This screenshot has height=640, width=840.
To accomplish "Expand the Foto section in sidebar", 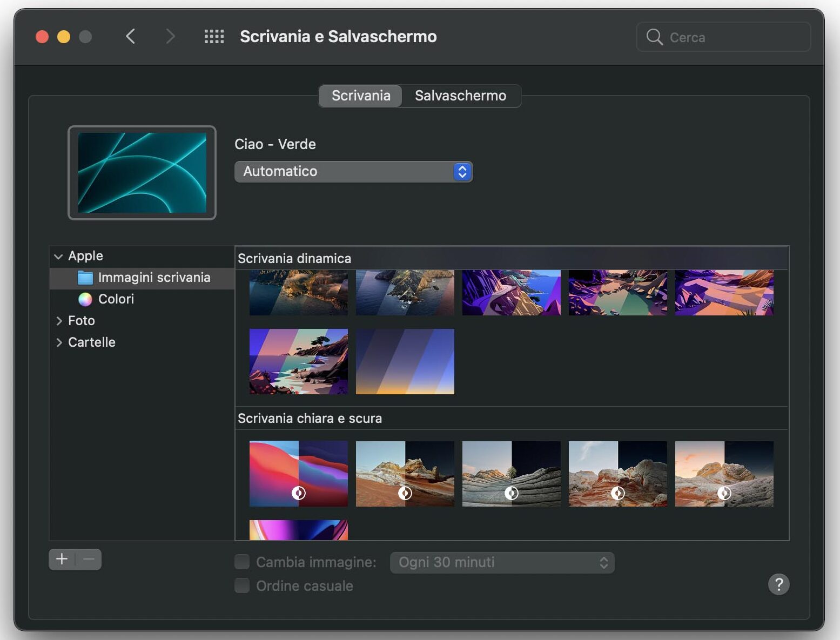I will point(59,321).
